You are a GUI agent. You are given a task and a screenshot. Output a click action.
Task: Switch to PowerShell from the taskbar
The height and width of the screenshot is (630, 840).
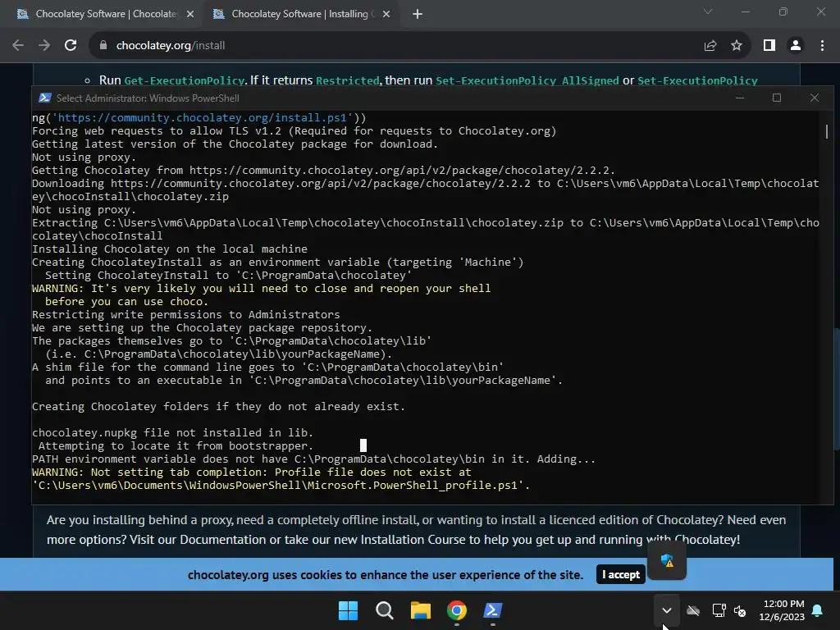tap(493, 610)
